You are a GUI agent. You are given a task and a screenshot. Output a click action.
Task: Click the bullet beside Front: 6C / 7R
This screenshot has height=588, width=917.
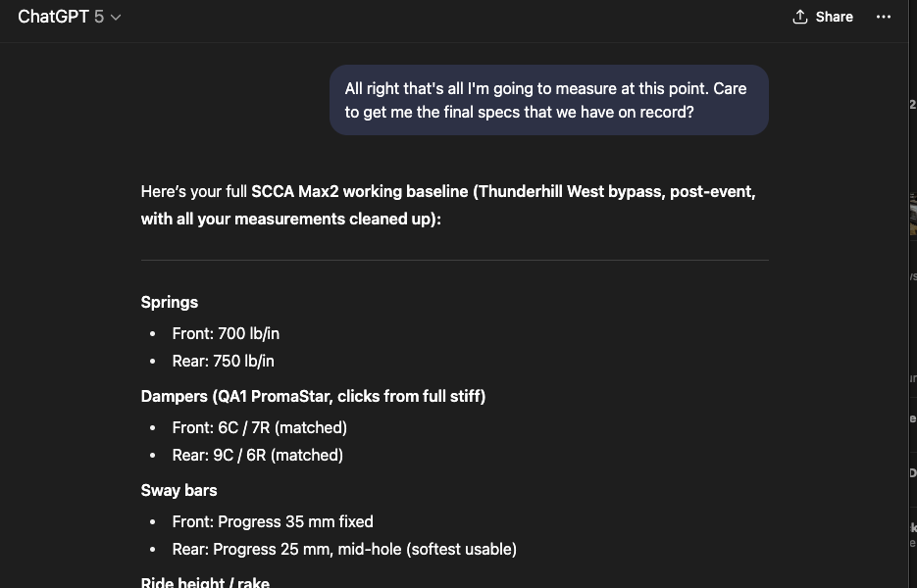point(152,427)
